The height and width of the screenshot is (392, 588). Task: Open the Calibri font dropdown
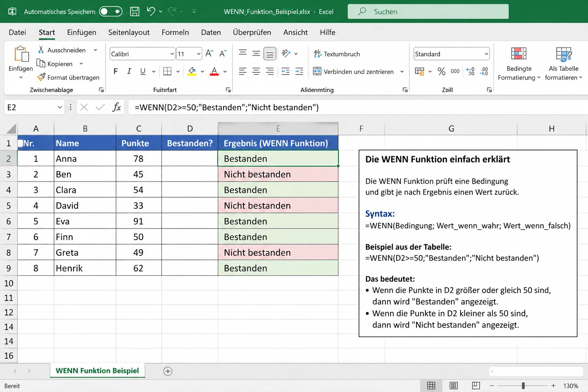point(172,54)
